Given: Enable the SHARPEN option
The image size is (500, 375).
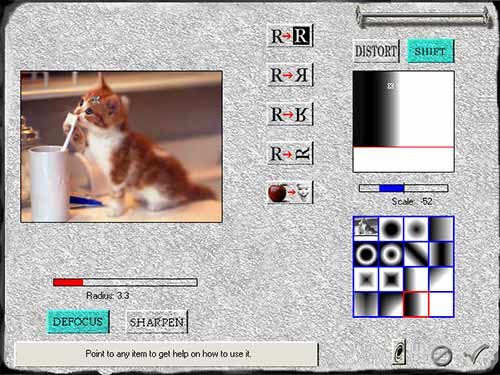Looking at the screenshot, I should click(157, 322).
